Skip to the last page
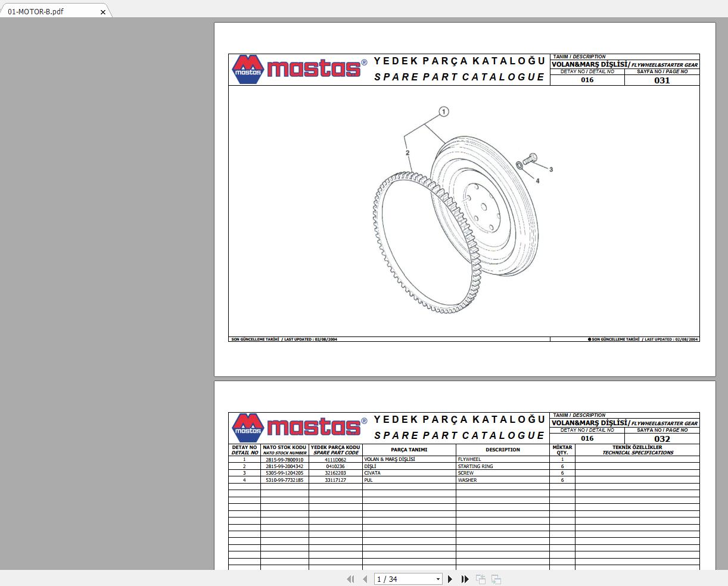 (x=465, y=579)
